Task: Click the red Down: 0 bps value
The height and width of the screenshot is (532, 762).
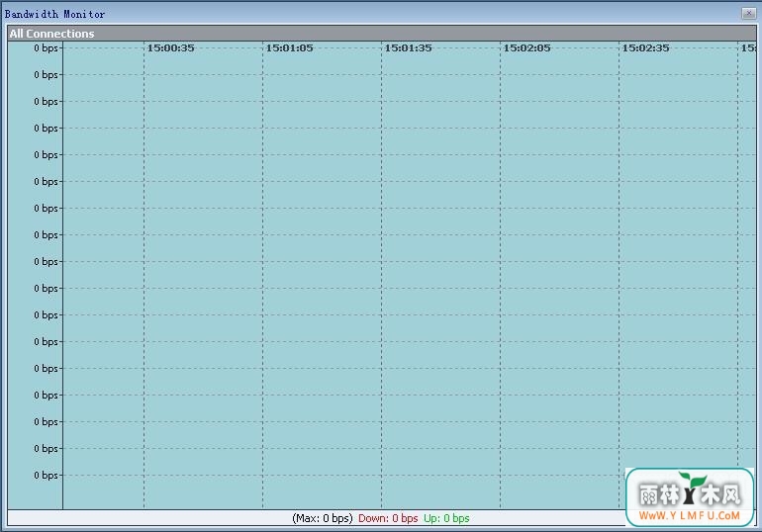Action: 388,518
